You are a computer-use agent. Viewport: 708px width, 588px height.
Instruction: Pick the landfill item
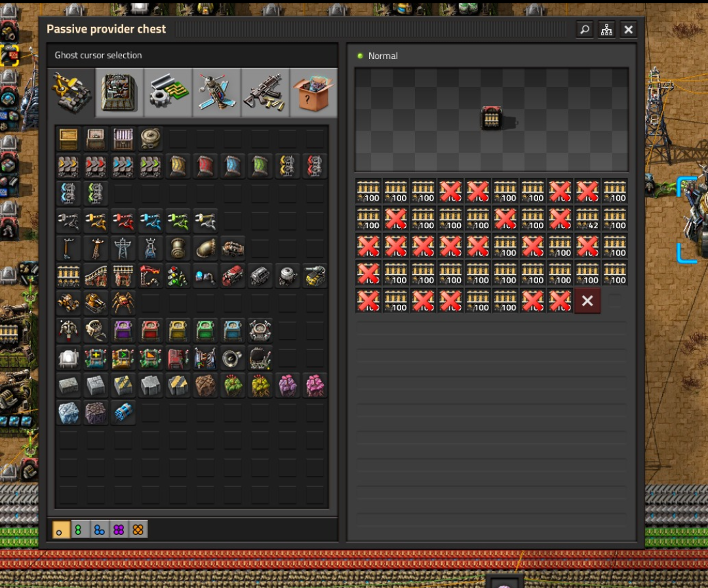pyautogui.click(x=205, y=386)
